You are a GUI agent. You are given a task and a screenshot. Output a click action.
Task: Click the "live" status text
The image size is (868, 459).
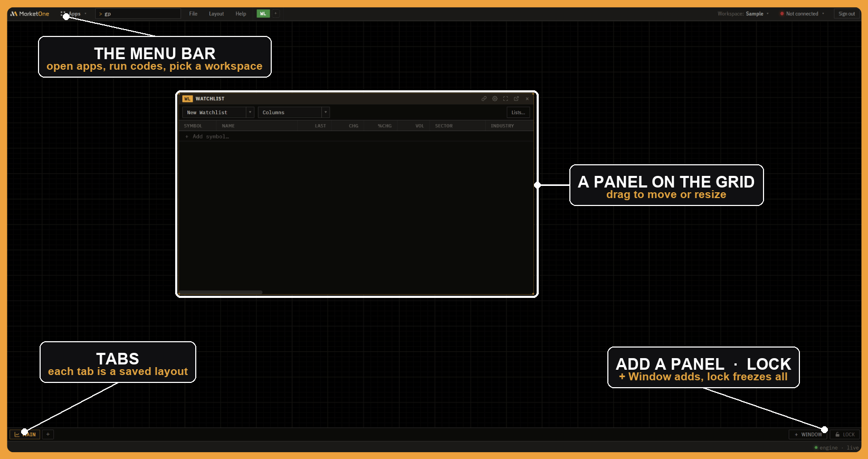pos(853,448)
